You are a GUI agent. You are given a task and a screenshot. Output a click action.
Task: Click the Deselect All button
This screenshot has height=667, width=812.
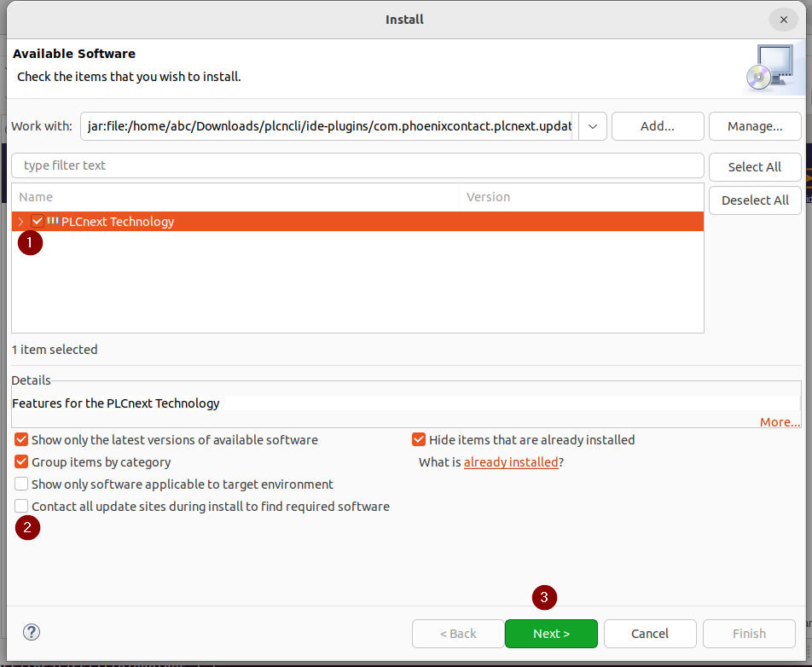755,200
